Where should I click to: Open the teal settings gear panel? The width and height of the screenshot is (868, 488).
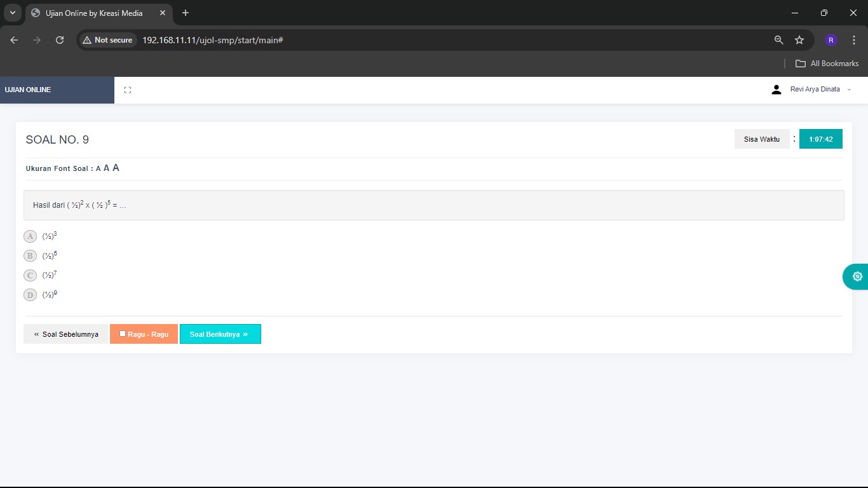point(857,276)
